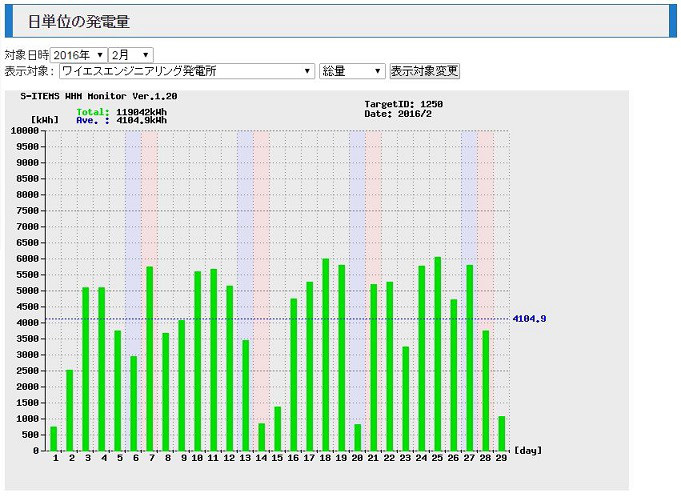Screen dimensions: 681x497
Task: Click the 4104.9 average line label
Action: [x=529, y=319]
